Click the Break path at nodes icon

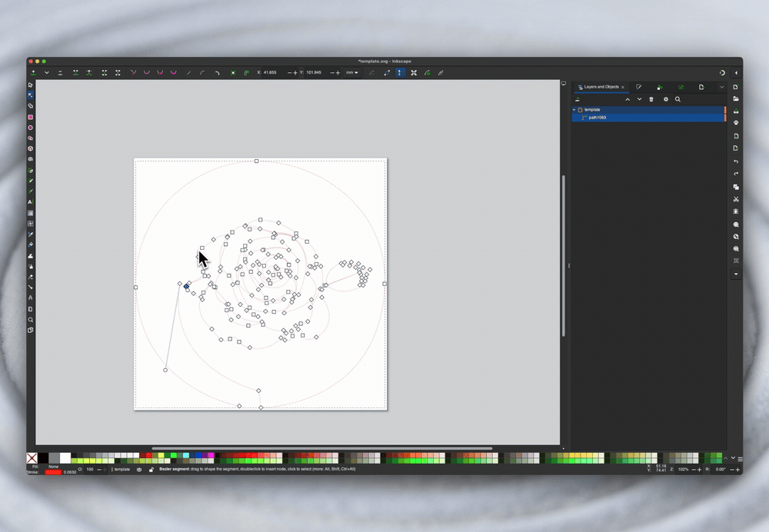88,72
